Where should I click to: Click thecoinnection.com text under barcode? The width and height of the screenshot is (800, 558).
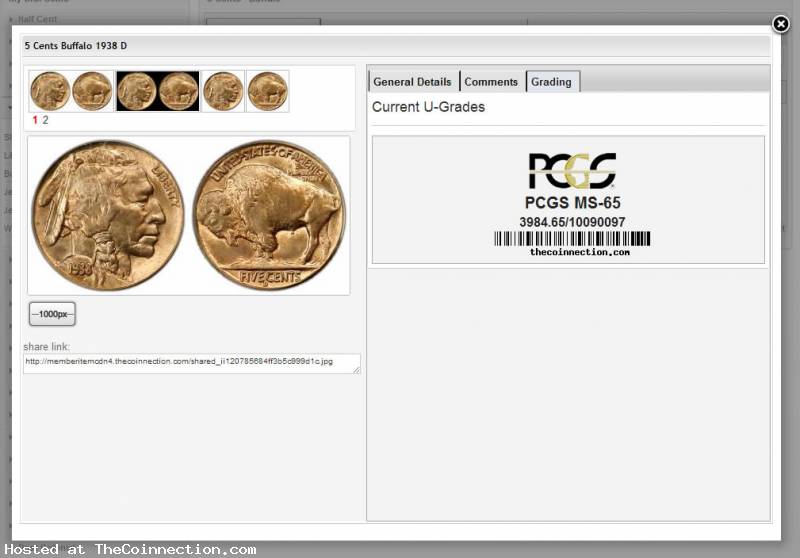(580, 252)
